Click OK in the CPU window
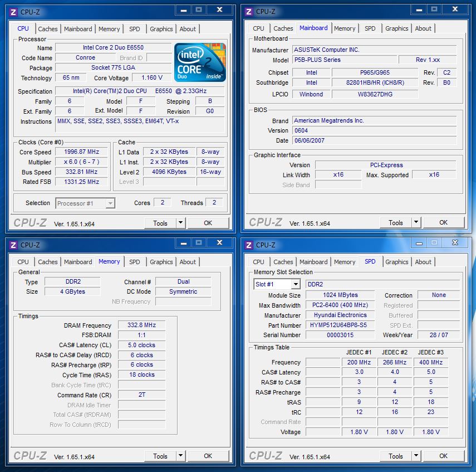The image size is (476, 472). 208,223
